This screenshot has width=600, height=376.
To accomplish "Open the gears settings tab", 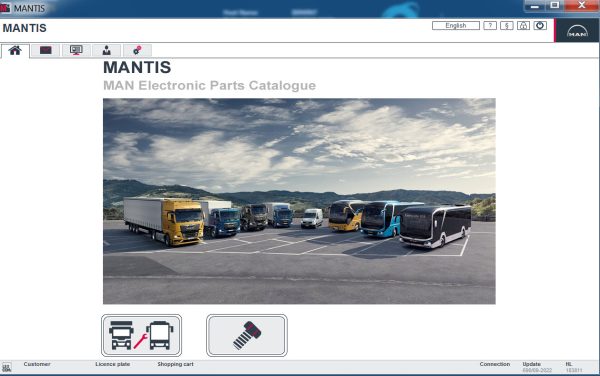I will [x=137, y=50].
